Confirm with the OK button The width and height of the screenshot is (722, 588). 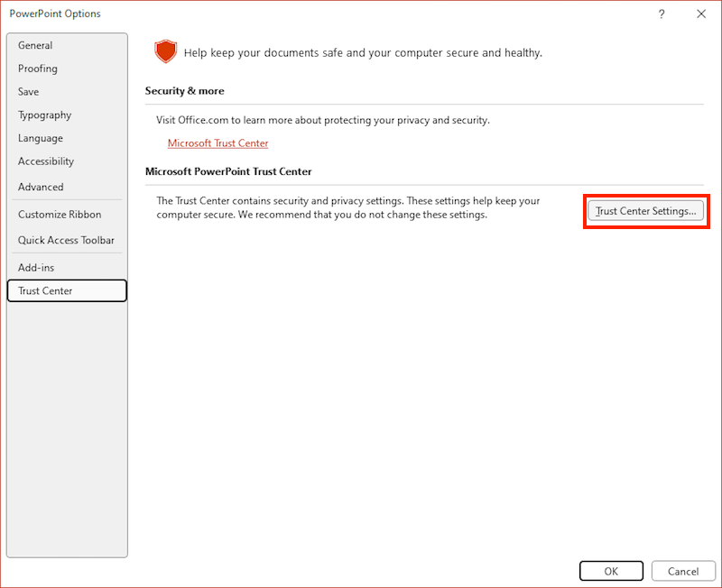click(x=611, y=571)
